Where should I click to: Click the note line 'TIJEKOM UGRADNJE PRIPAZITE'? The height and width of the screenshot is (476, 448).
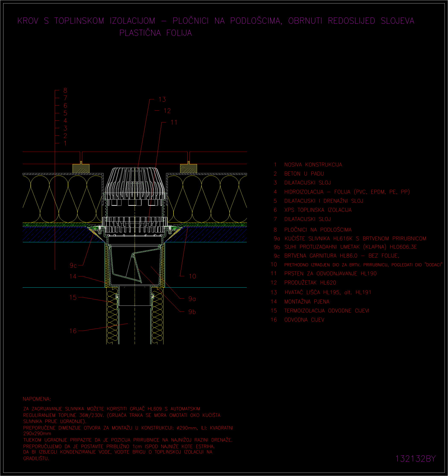click(128, 440)
